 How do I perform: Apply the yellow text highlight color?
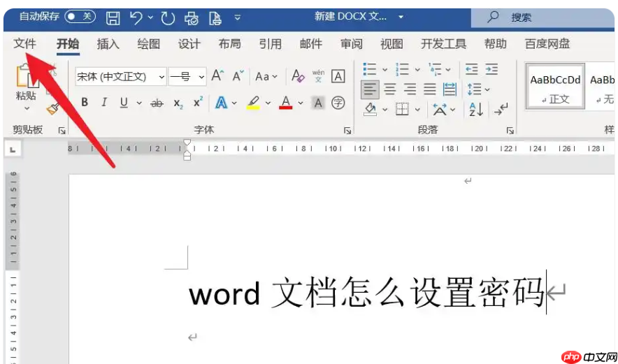pyautogui.click(x=254, y=103)
